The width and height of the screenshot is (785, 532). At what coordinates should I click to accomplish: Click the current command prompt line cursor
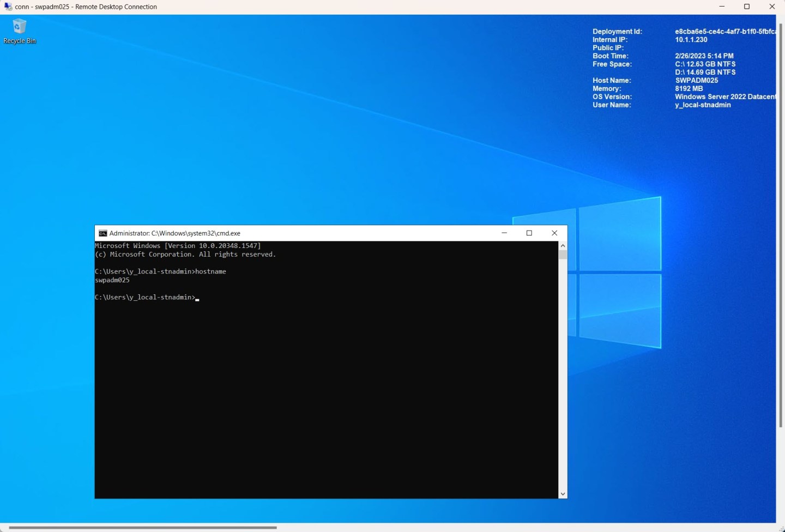pos(197,299)
